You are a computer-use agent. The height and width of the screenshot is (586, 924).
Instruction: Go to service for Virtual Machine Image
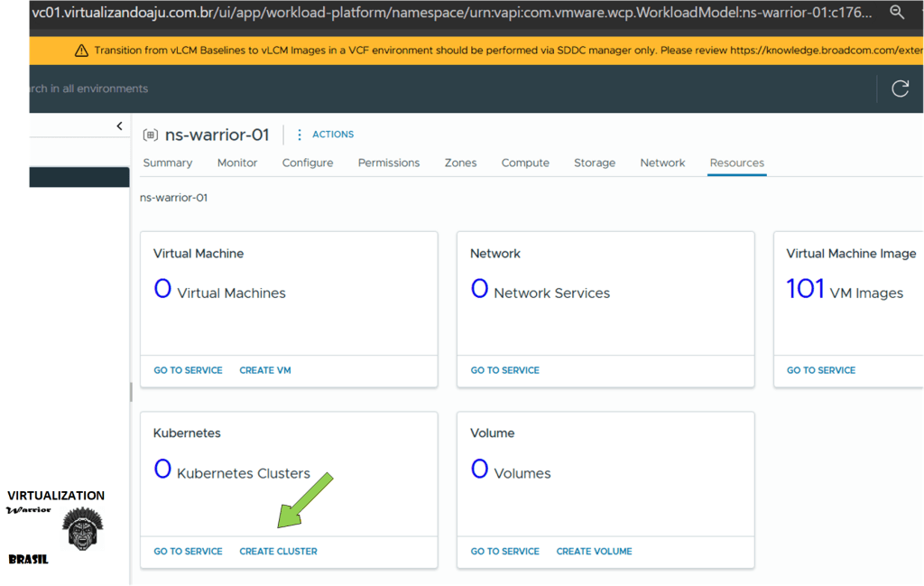pyautogui.click(x=820, y=370)
